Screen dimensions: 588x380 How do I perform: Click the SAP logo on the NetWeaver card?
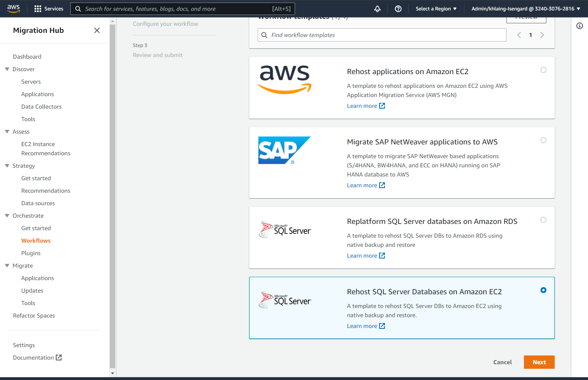click(x=285, y=150)
